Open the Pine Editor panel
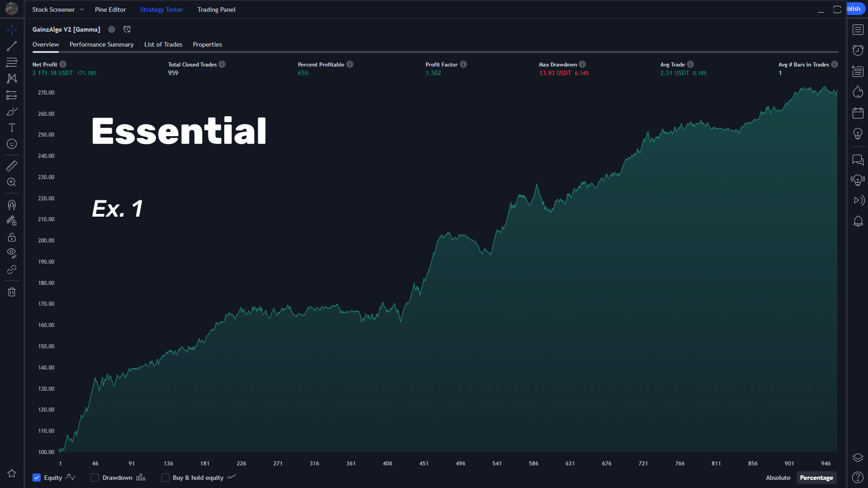 tap(110, 9)
